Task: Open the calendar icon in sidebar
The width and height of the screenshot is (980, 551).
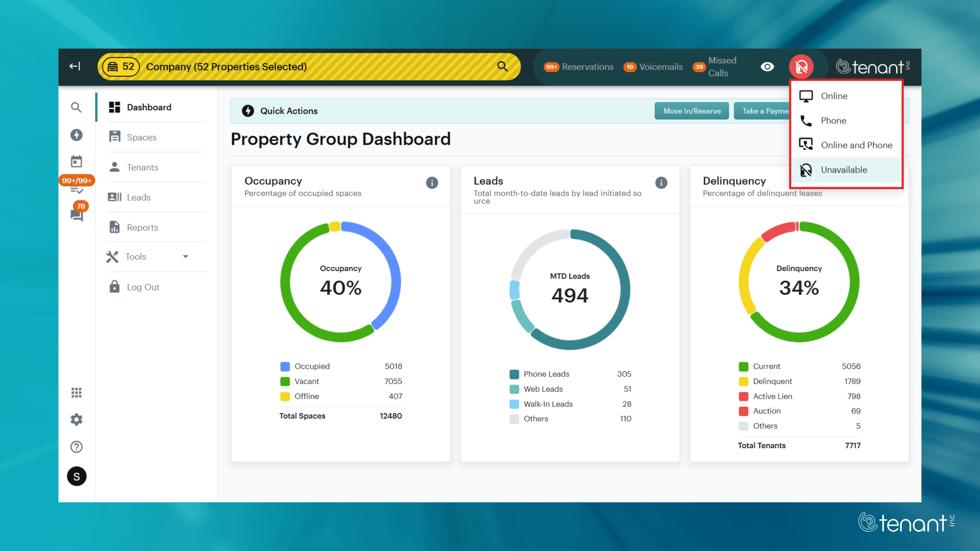Action: (x=77, y=161)
